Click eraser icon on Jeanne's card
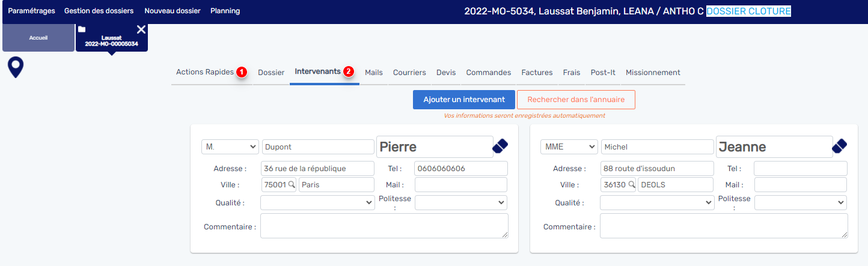This screenshot has height=266, width=868. coord(839,147)
